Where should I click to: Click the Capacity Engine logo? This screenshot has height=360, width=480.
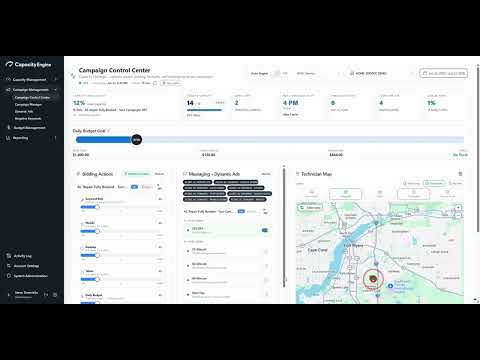pos(29,64)
